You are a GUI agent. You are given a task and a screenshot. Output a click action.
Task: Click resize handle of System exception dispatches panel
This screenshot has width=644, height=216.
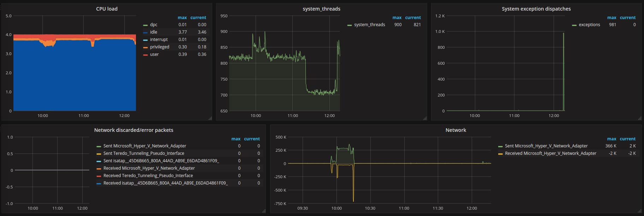coord(639,118)
